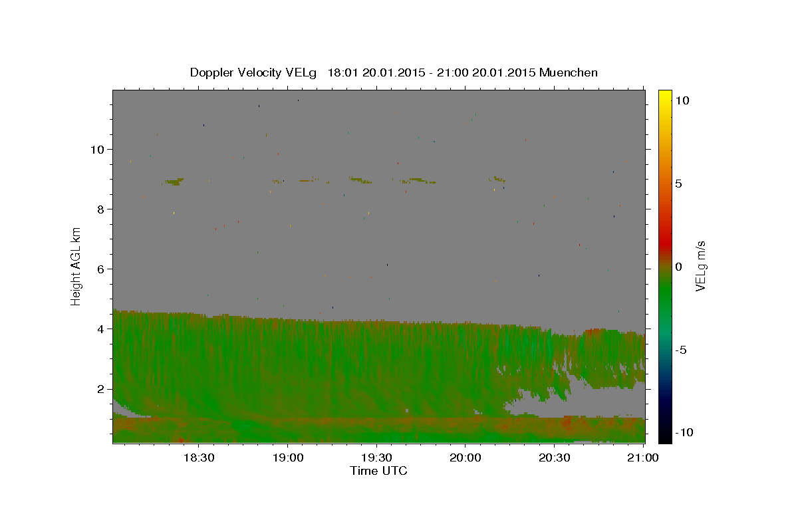The image size is (798, 532).
Task: Click the 'Time UTC' axis label
Action: [x=378, y=471]
